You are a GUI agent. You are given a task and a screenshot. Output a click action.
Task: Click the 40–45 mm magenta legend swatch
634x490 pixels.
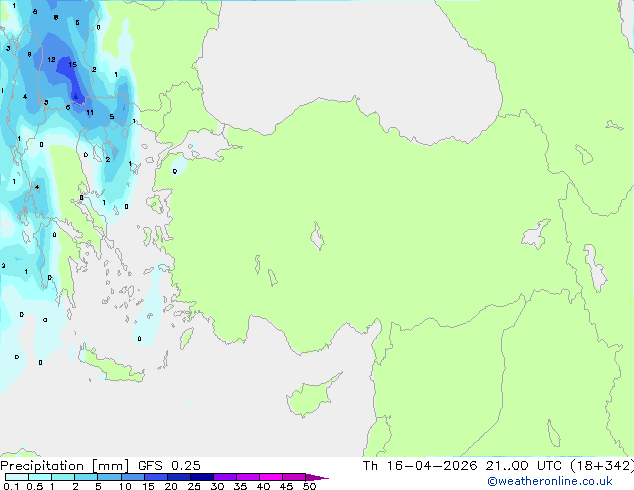click(271, 477)
